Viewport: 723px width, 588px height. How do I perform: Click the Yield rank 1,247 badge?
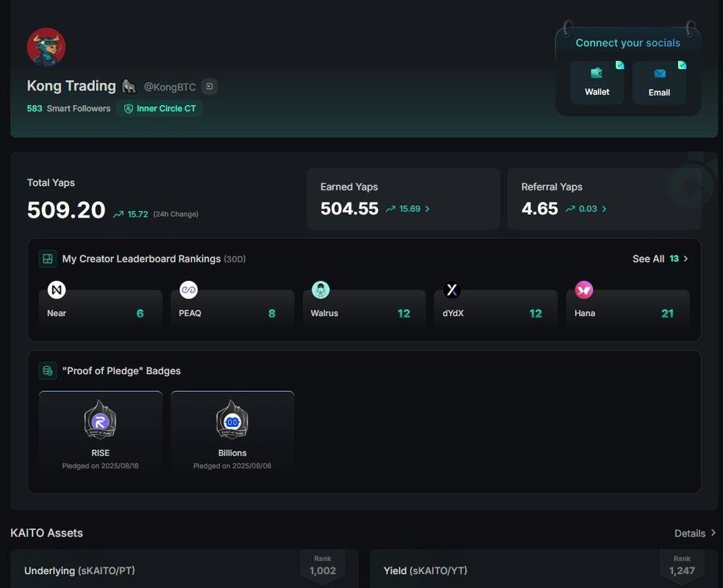click(x=682, y=567)
